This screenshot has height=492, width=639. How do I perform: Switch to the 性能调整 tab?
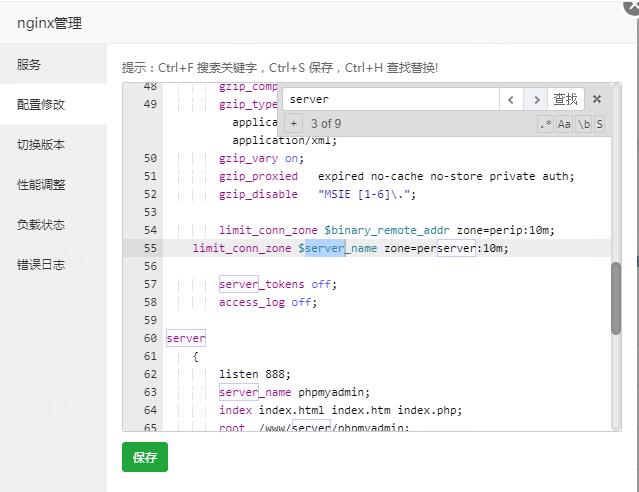53,184
